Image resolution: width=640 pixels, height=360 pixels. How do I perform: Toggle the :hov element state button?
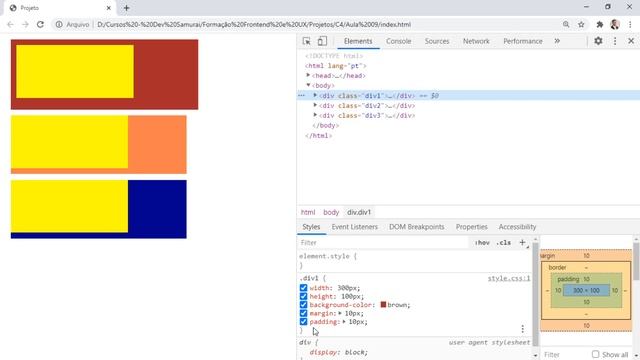coord(482,242)
